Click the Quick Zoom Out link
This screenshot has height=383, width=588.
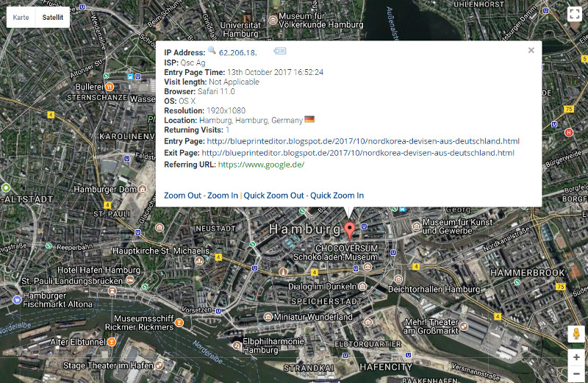[273, 196]
